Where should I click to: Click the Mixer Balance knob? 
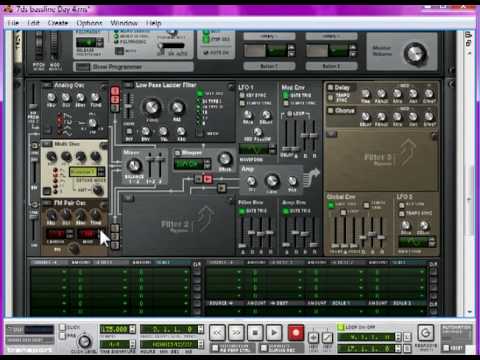pyautogui.click(x=134, y=165)
